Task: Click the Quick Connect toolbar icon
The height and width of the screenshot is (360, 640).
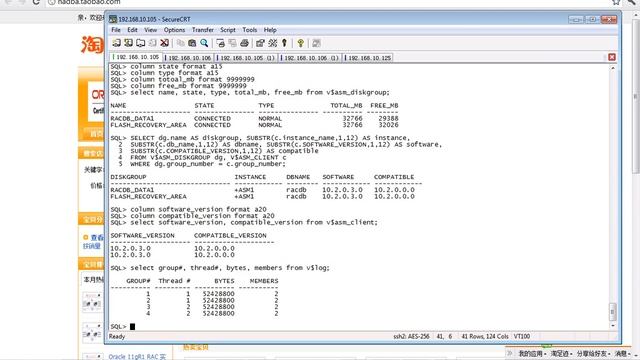Action: (129, 43)
